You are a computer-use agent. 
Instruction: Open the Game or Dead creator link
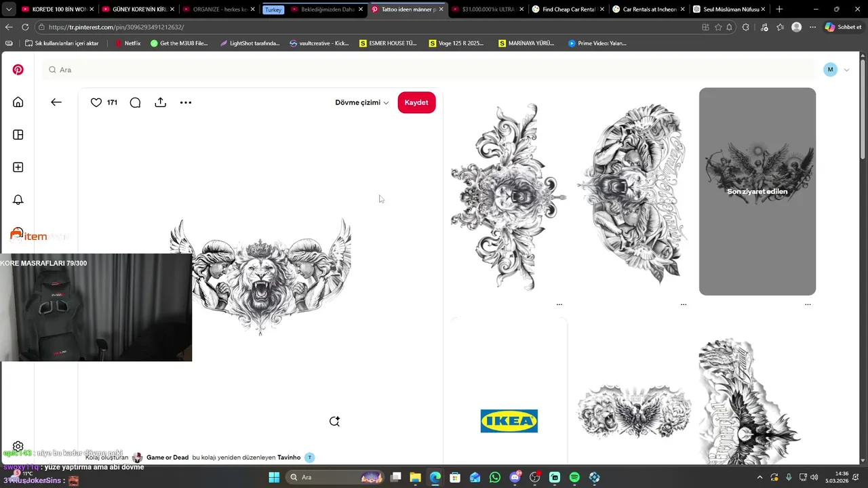[x=167, y=457]
